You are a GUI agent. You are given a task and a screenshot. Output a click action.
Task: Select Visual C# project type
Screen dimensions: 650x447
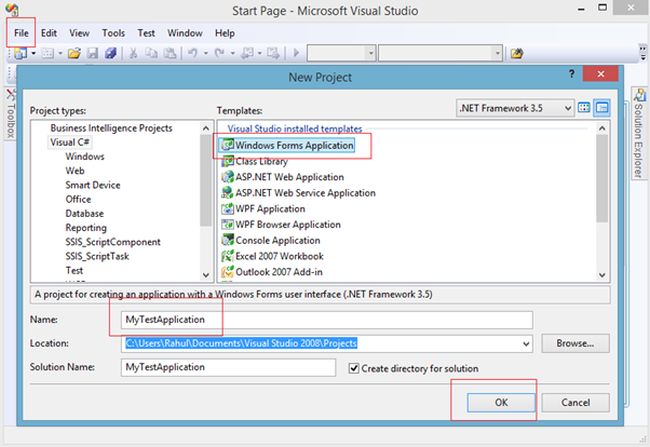(x=70, y=142)
